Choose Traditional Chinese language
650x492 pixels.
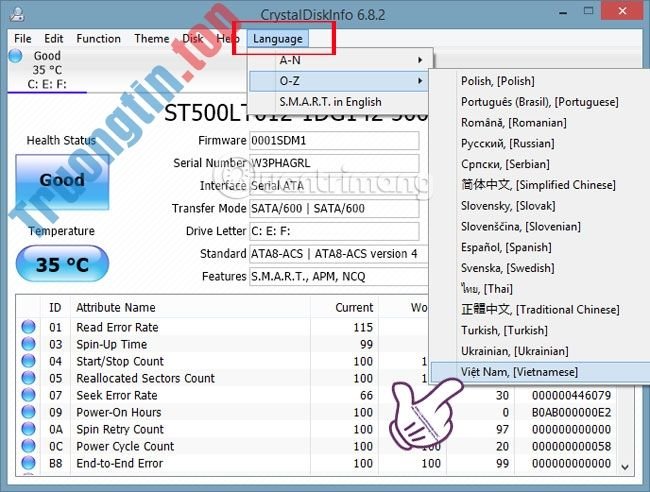click(x=540, y=309)
